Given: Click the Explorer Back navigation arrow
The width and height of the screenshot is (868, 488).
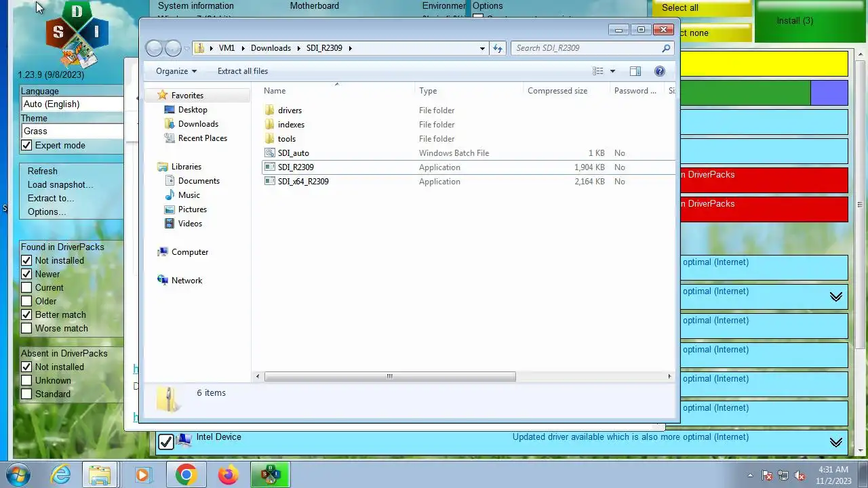Looking at the screenshot, I should [155, 48].
